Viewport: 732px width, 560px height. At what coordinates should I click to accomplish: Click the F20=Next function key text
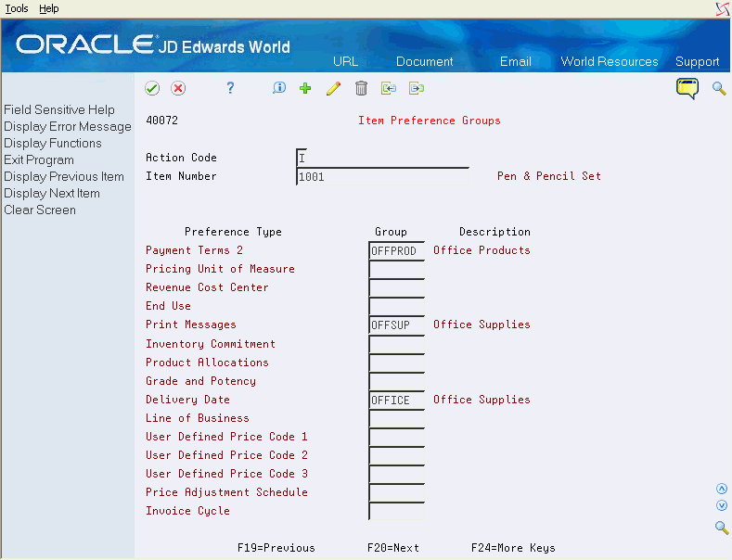pyautogui.click(x=393, y=548)
